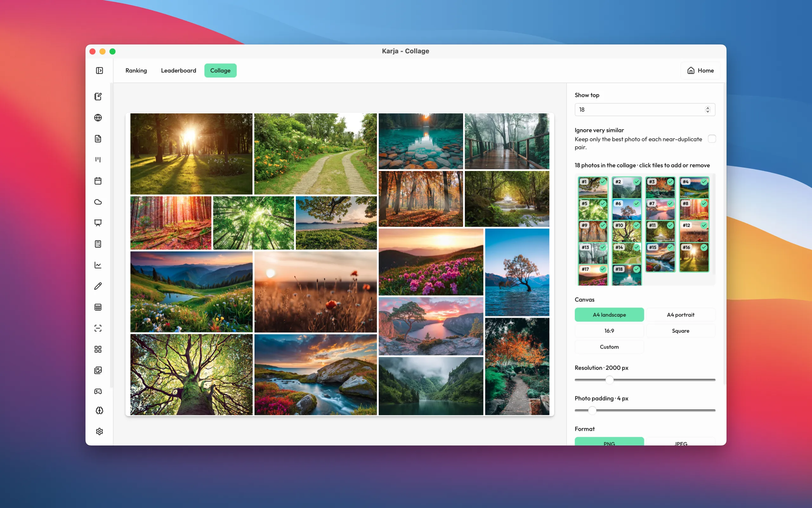Open the presentation board sidebar icon
This screenshot has width=812, height=508.
(x=98, y=223)
